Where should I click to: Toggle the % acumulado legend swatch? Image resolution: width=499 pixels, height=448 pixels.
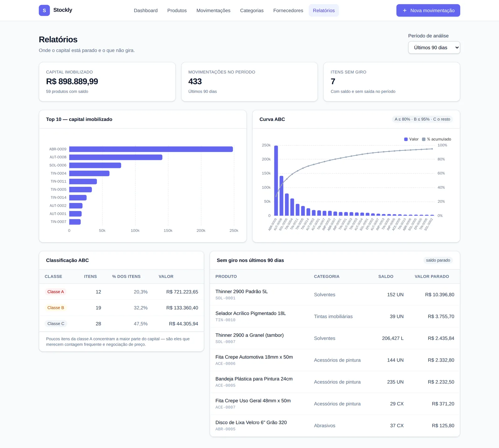pos(424,139)
